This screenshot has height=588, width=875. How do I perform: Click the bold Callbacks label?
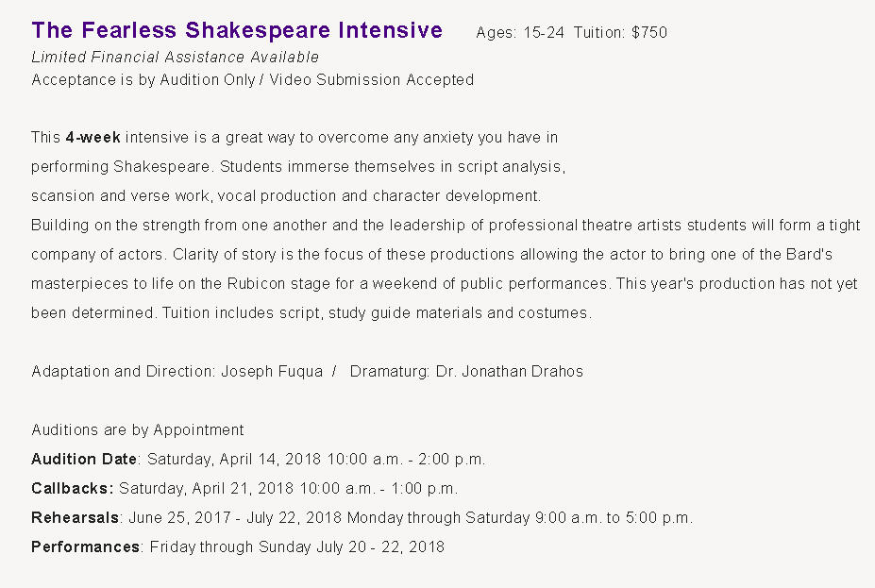[72, 489]
